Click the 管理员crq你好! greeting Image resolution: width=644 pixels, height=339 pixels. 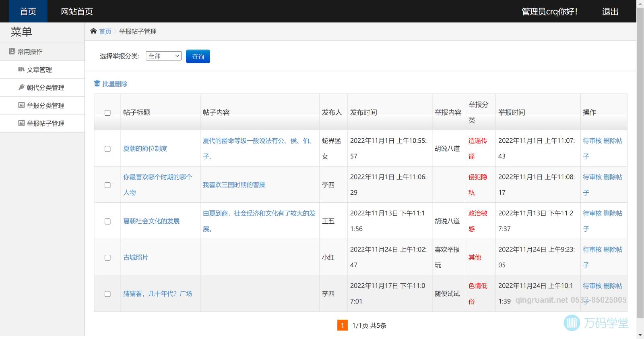click(x=550, y=11)
